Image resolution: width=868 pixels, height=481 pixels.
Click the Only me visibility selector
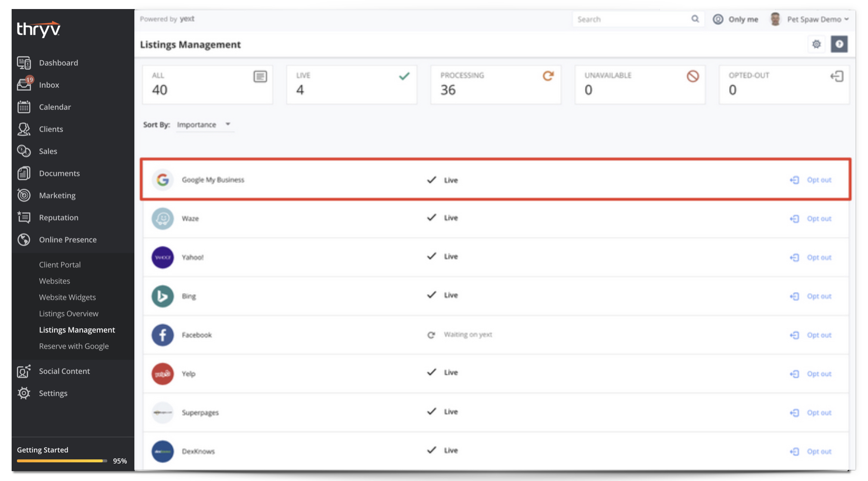point(736,19)
